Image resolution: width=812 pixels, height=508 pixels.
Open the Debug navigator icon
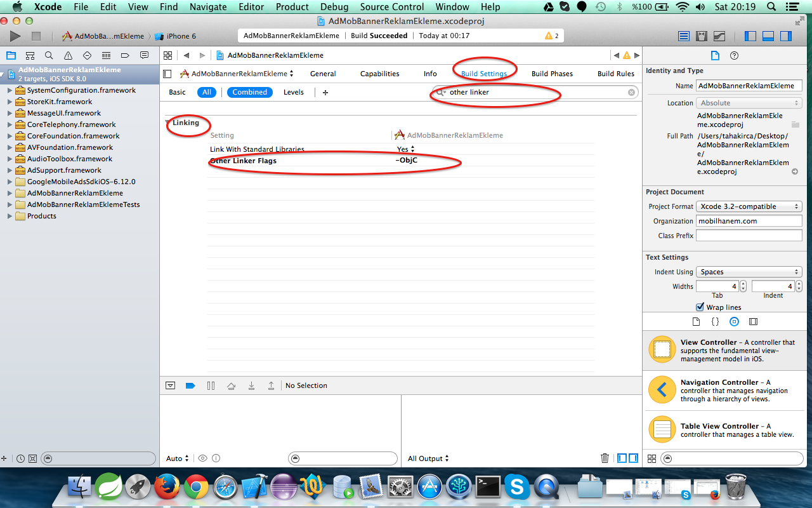[106, 55]
